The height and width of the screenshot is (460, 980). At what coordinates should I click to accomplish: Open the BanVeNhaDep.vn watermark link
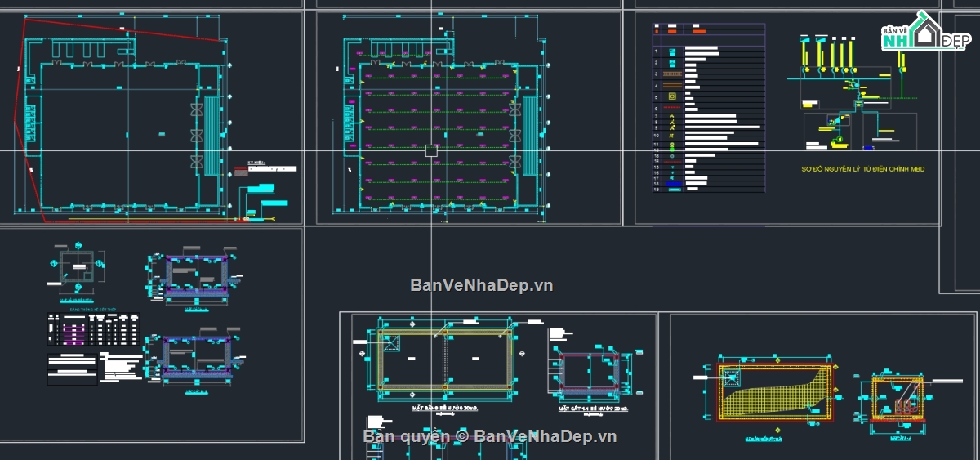482,285
